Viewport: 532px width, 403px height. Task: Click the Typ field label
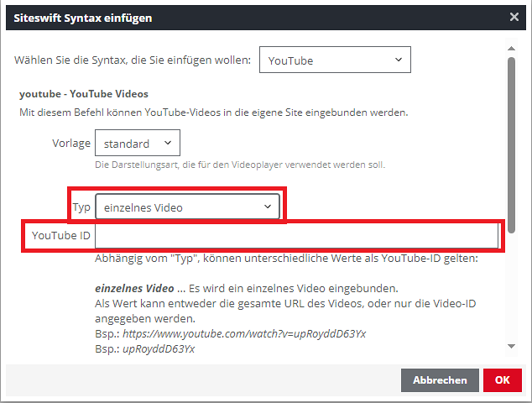point(81,207)
